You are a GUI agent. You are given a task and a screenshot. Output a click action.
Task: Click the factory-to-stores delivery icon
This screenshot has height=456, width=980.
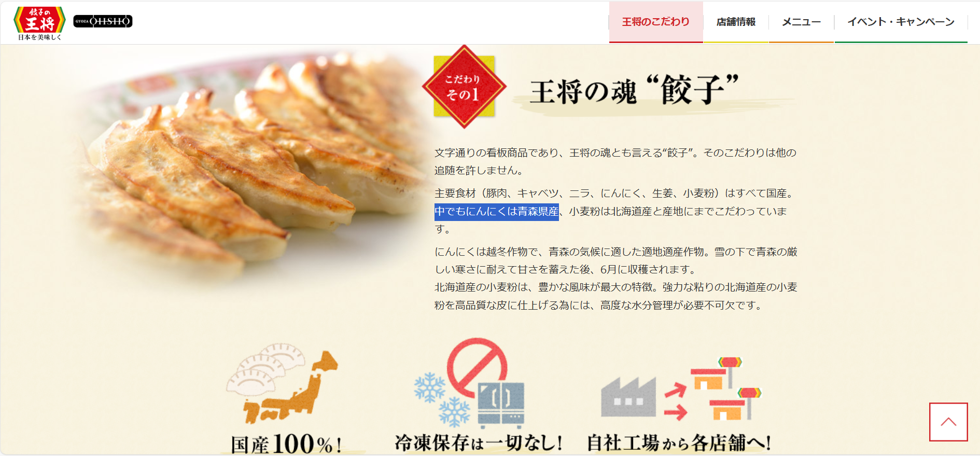[681, 388]
